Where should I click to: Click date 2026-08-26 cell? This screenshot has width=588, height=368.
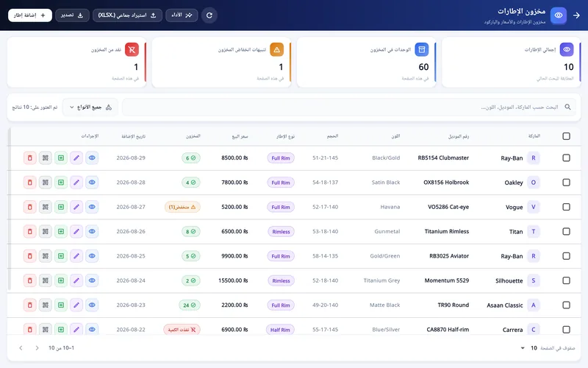coord(131,232)
